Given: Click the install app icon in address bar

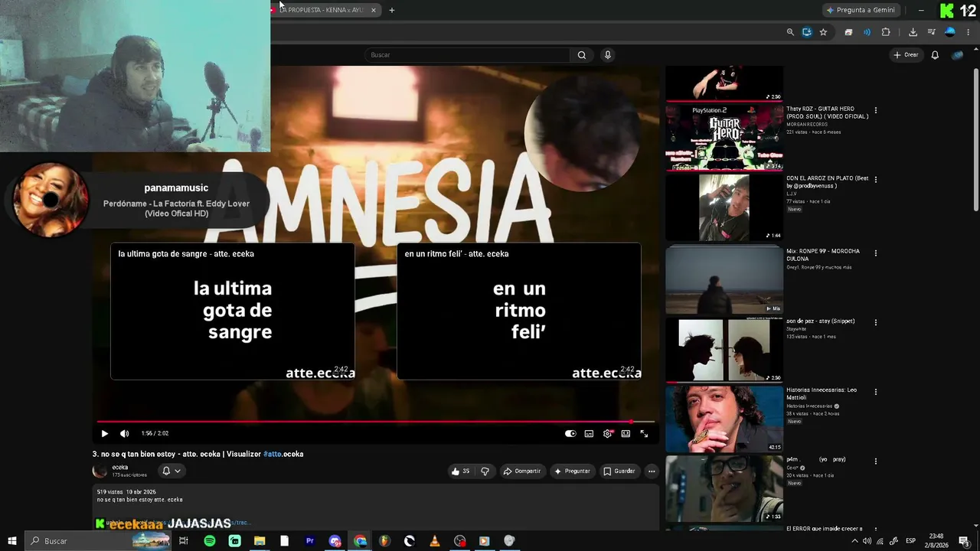Looking at the screenshot, I should tap(807, 32).
